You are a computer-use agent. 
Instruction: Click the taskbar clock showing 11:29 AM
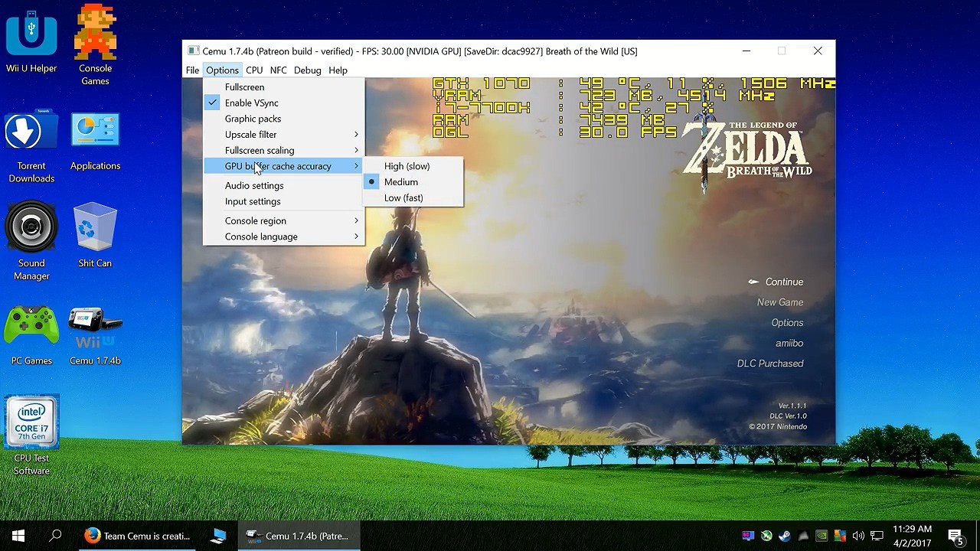tap(912, 536)
